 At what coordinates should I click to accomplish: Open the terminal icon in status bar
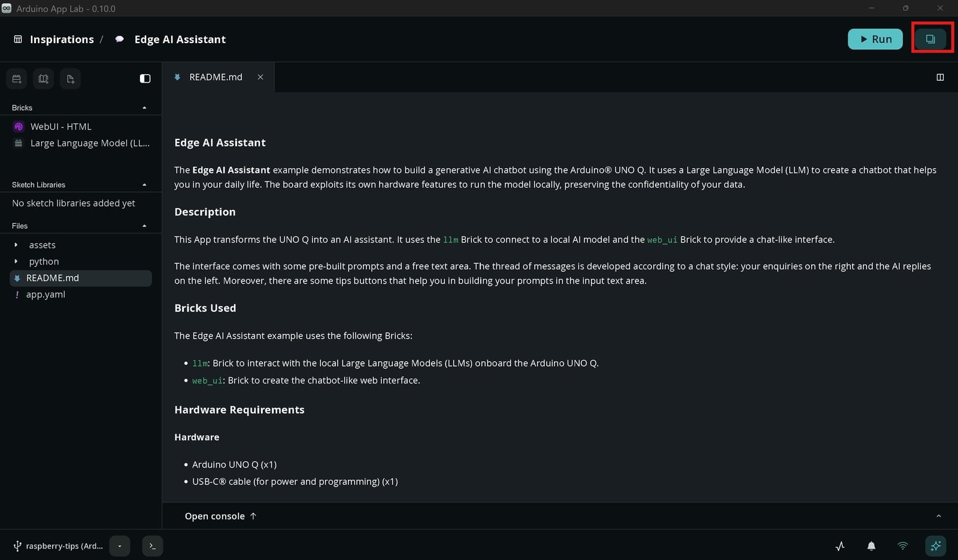click(152, 546)
